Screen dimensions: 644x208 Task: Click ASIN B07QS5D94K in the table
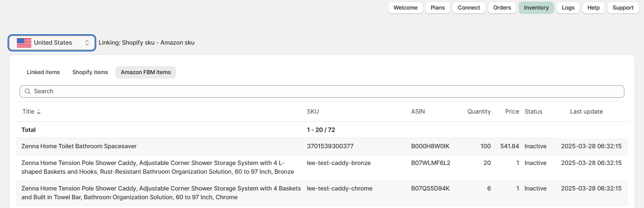coord(430,188)
